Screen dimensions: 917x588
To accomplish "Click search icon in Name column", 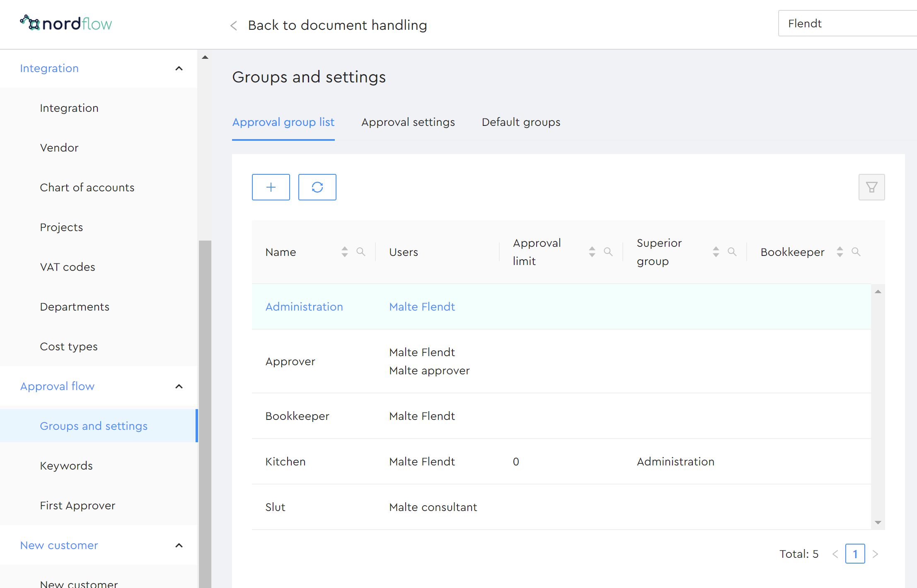I will click(x=361, y=252).
